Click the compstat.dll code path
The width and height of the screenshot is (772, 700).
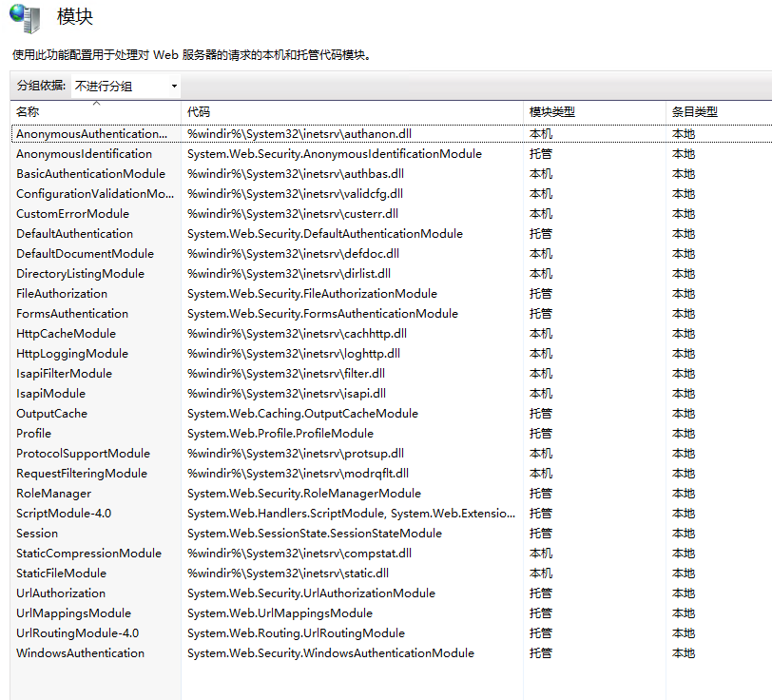[299, 554]
